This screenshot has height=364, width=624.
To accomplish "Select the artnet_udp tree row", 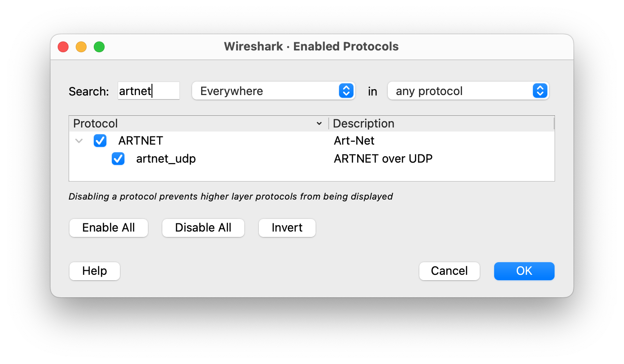I will 166,159.
